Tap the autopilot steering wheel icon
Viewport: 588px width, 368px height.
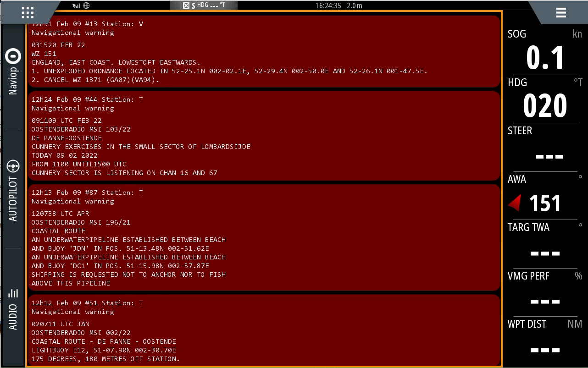pos(13,166)
